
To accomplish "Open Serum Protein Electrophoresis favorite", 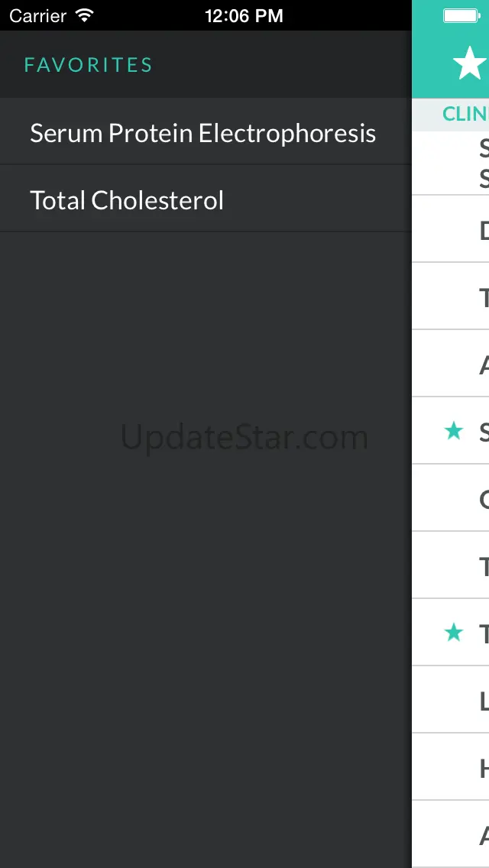I will pyautogui.click(x=203, y=134).
